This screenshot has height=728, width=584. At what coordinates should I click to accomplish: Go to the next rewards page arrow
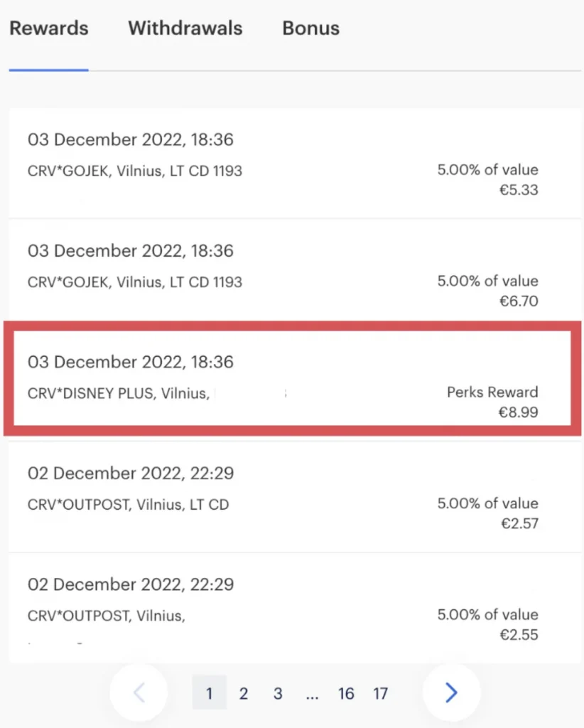click(x=451, y=693)
